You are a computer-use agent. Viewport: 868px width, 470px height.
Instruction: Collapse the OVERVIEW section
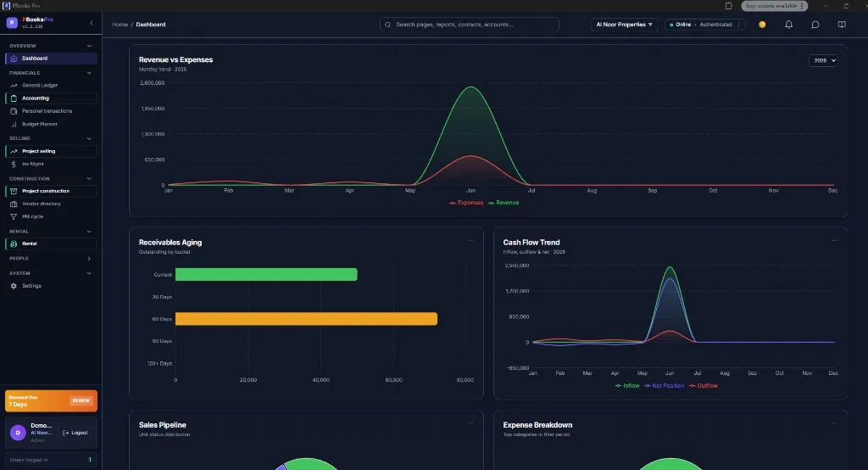point(89,46)
